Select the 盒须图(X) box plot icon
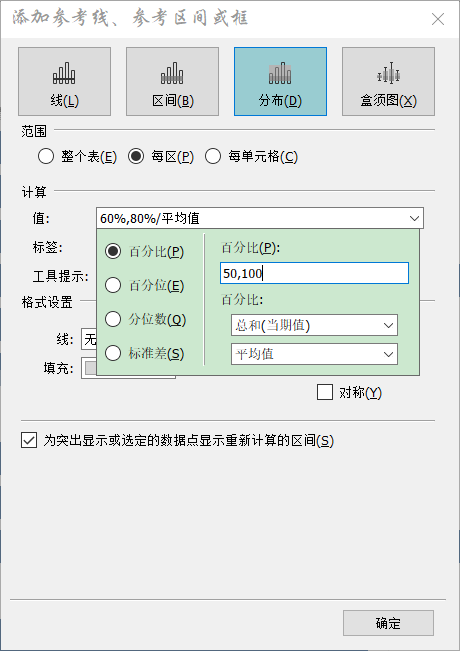460x651 pixels. 388,81
